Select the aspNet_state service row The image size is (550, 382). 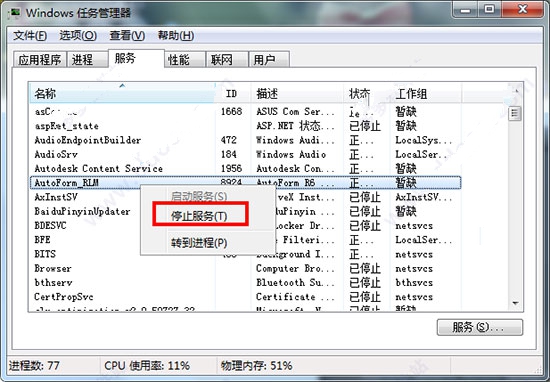click(x=245, y=126)
